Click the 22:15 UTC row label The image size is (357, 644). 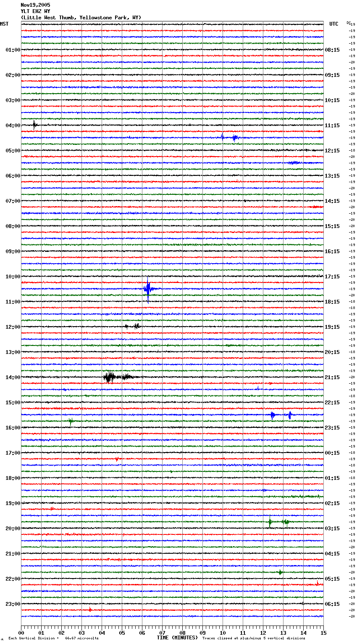(332, 403)
